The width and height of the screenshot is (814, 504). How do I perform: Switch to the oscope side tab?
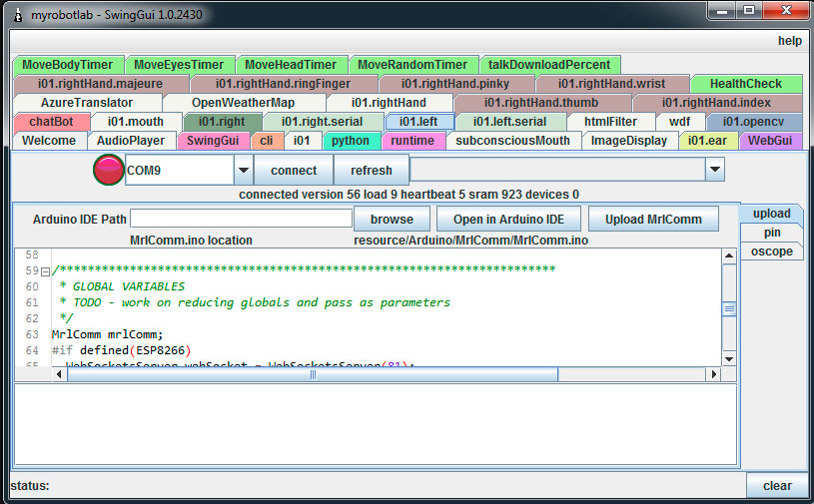point(771,252)
